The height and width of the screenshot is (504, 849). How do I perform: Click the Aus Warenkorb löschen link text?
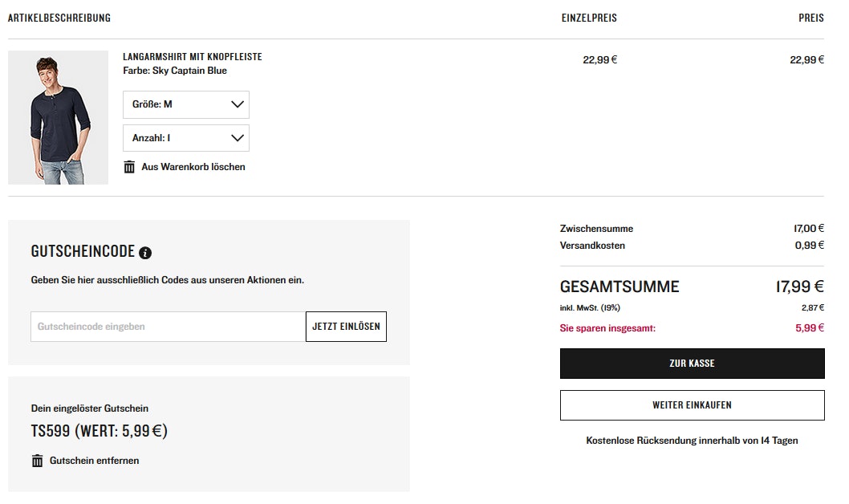tap(193, 167)
